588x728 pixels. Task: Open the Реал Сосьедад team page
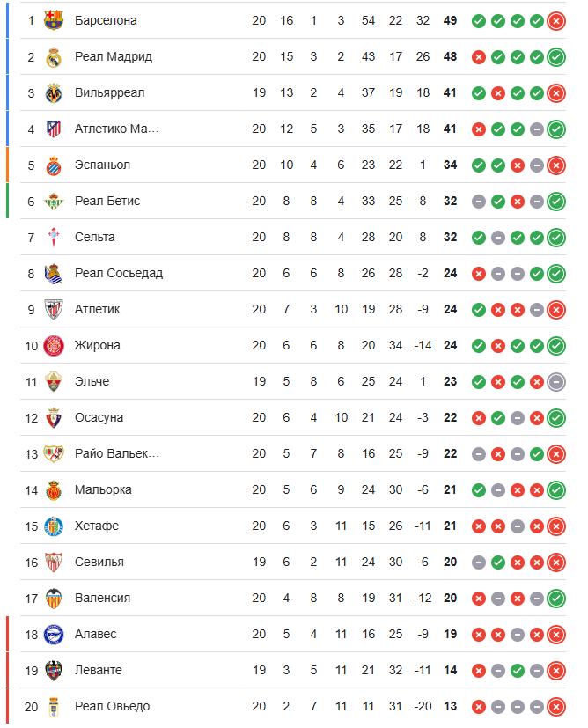click(119, 273)
